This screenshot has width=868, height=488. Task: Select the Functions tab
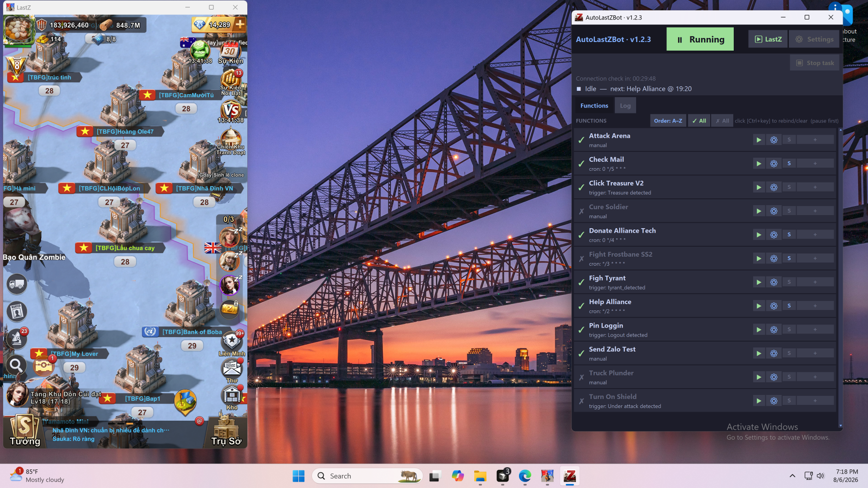pos(594,106)
